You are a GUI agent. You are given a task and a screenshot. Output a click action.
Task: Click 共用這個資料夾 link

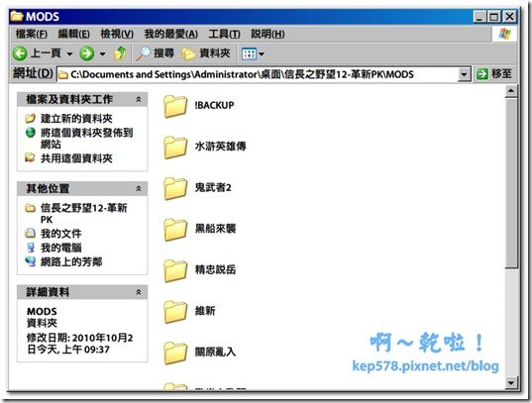click(76, 158)
